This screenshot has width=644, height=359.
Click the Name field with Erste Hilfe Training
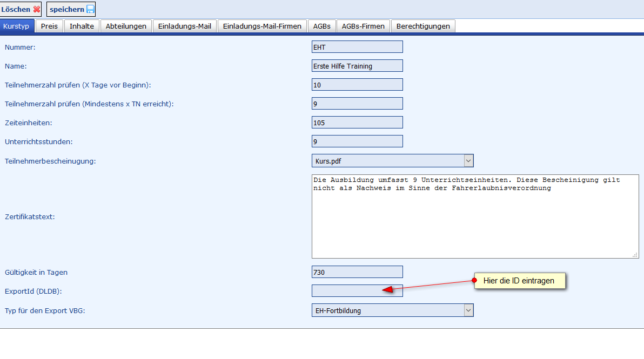(357, 66)
